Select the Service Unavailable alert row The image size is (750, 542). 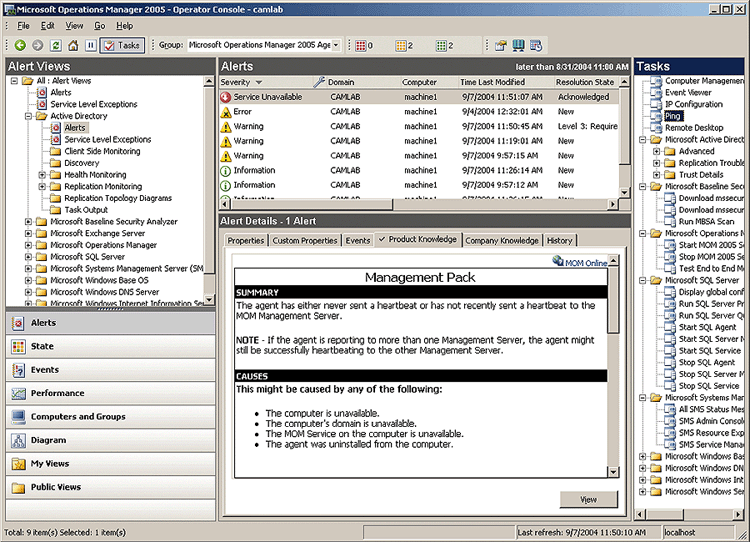[419, 97]
